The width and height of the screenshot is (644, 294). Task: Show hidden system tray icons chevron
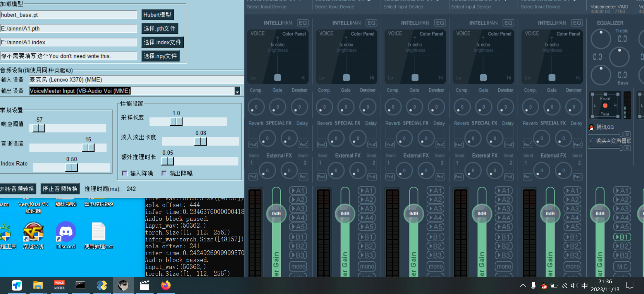point(523,285)
